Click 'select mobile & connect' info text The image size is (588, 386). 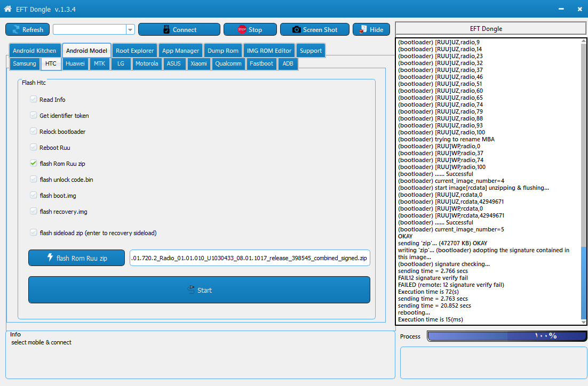coord(41,342)
